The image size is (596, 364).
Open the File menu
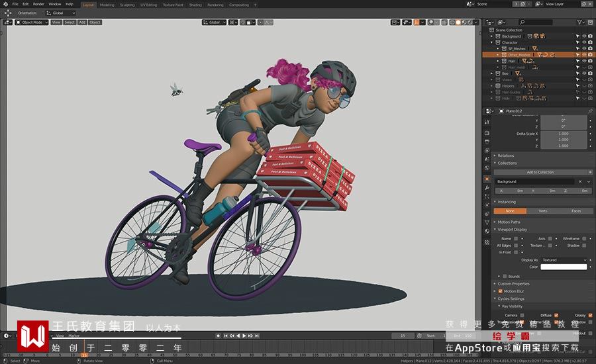click(x=15, y=4)
